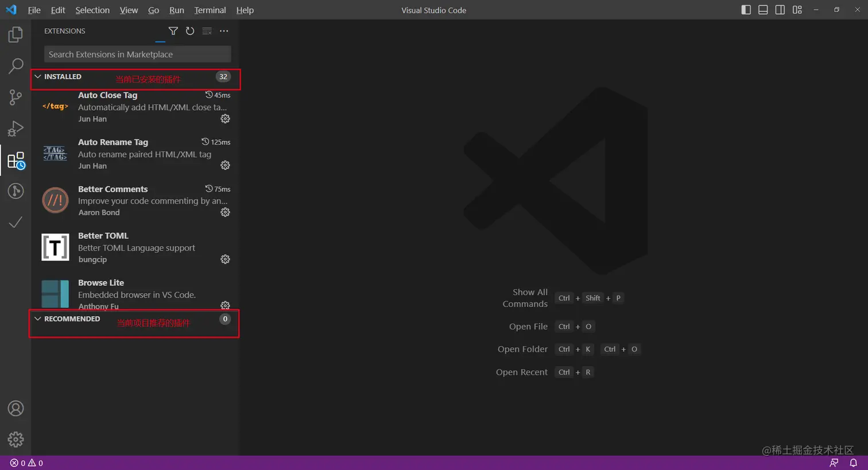The height and width of the screenshot is (470, 868).
Task: Open Manage gear for Auto Rename Tag
Action: pos(225,165)
